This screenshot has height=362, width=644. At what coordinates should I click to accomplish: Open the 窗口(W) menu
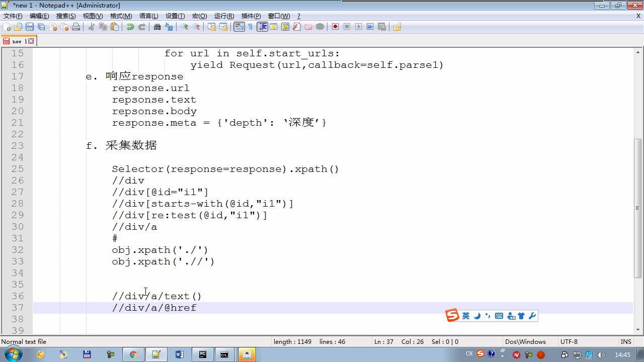click(279, 16)
